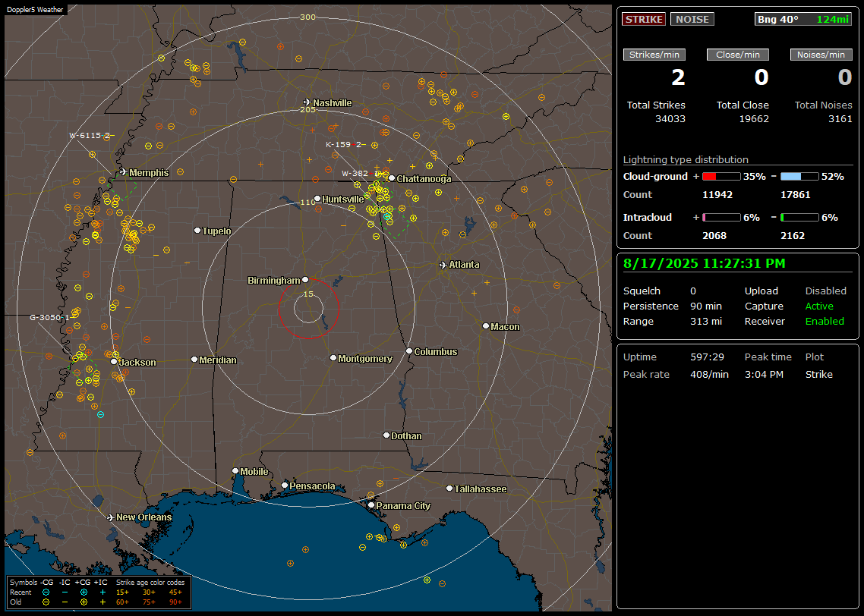Click the Total Close value 19662
Viewport: 864px width, 616px height.
754,119
